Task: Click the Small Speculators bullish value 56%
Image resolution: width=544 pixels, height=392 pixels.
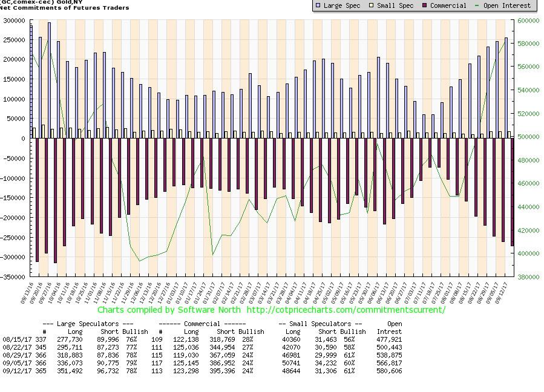Action: click(349, 339)
